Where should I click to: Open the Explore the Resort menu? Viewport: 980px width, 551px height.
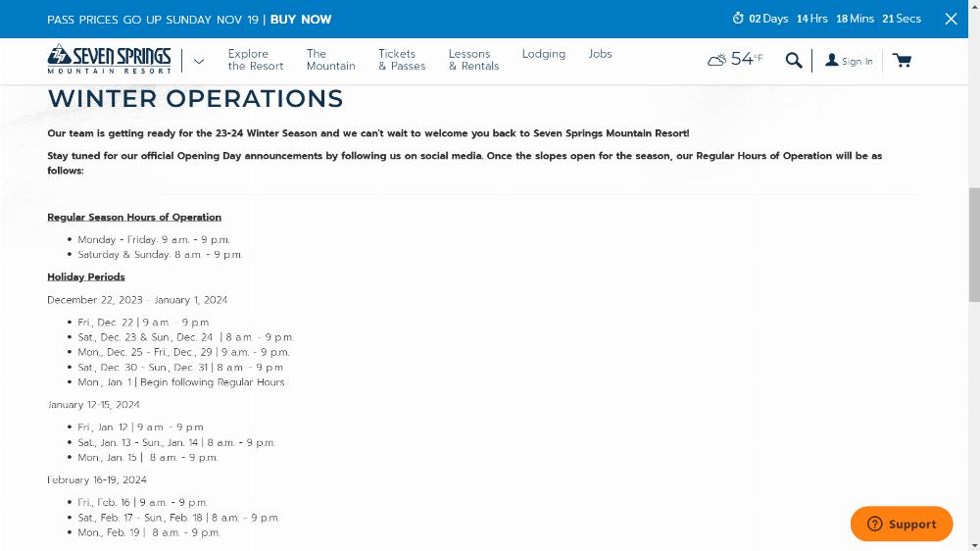[x=256, y=60]
